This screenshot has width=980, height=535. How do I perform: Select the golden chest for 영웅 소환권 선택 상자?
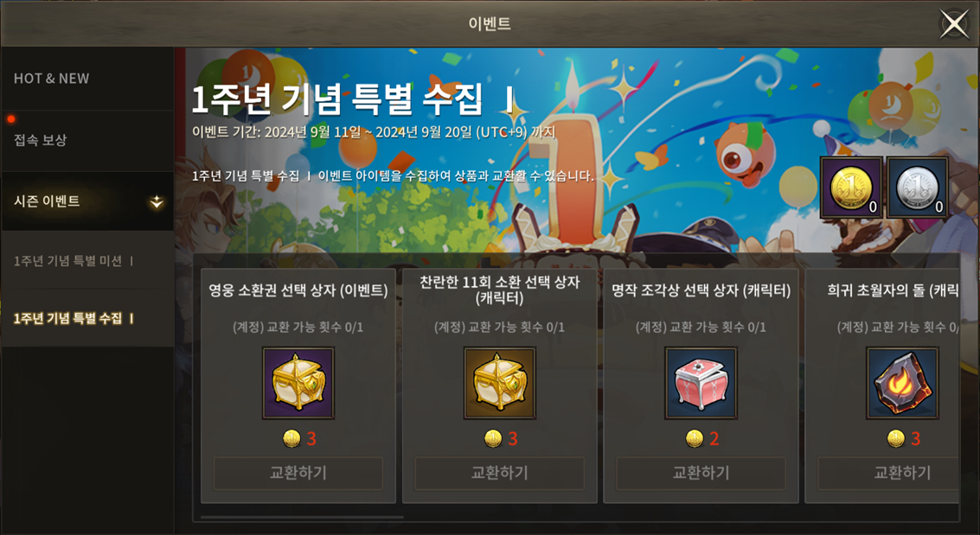point(298,383)
